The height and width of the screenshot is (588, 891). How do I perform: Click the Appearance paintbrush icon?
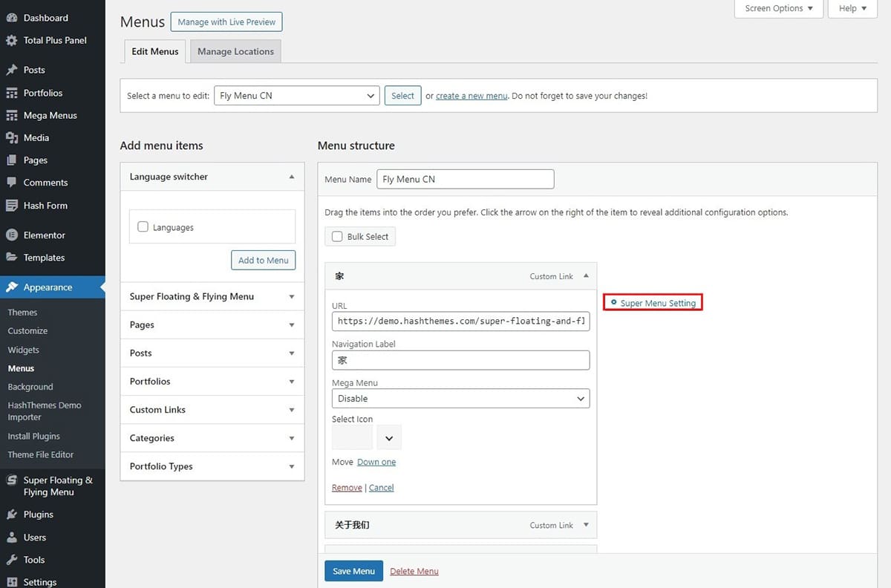click(12, 287)
